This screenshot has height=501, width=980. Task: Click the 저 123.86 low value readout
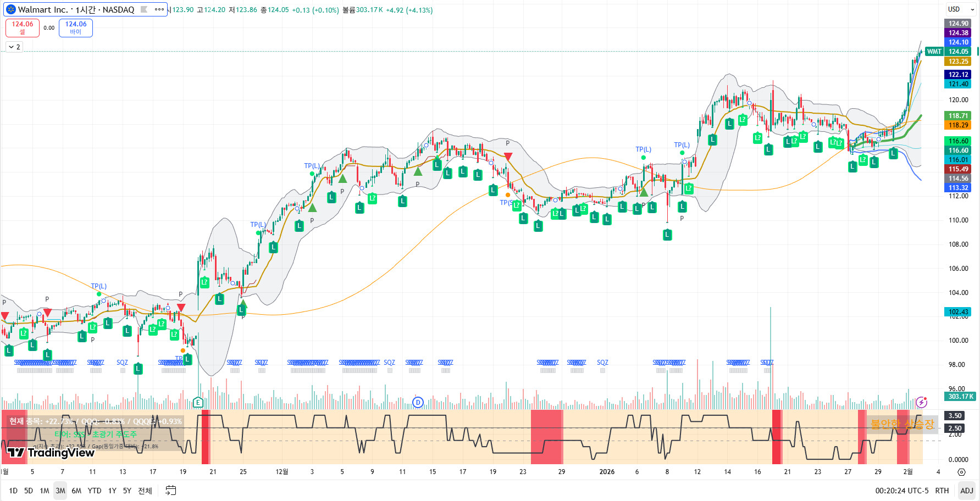pos(243,10)
